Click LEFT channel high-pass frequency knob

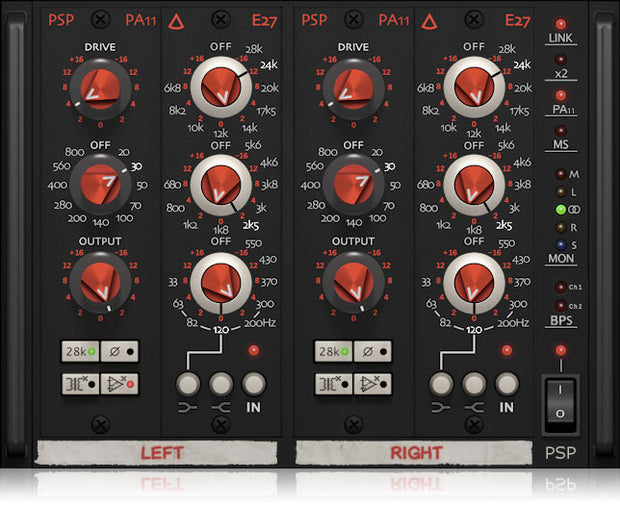100,185
